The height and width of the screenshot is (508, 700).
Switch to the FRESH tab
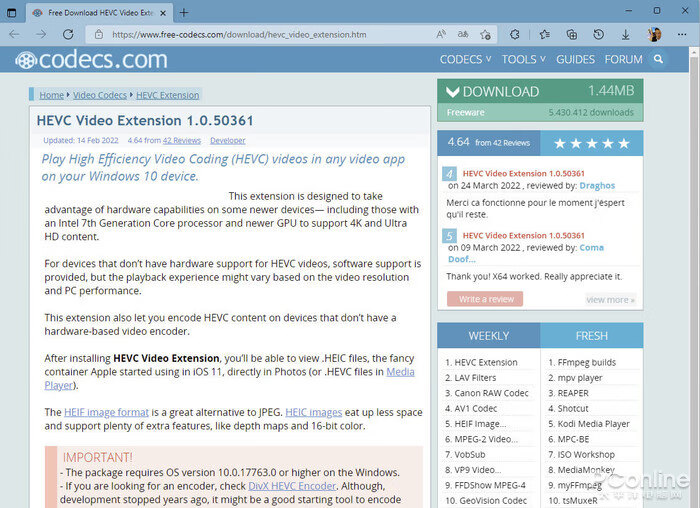[x=592, y=336]
